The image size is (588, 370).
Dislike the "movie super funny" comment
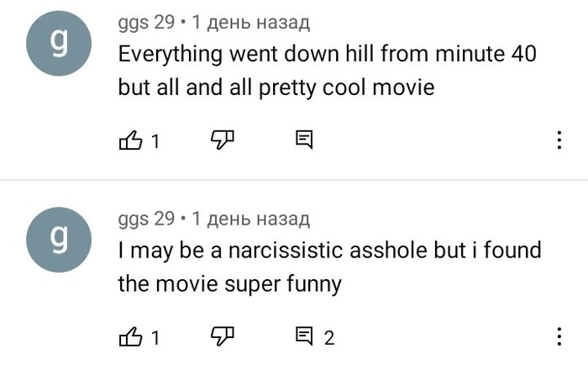[221, 337]
